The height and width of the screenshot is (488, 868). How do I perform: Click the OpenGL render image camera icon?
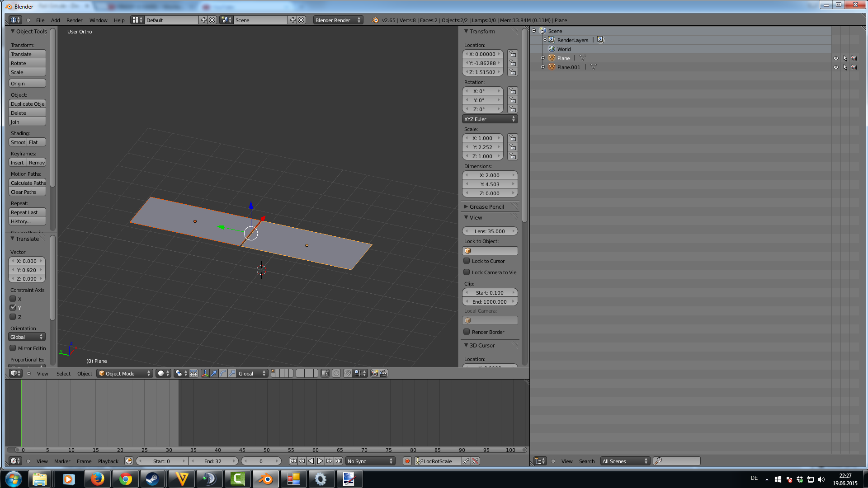(x=374, y=373)
